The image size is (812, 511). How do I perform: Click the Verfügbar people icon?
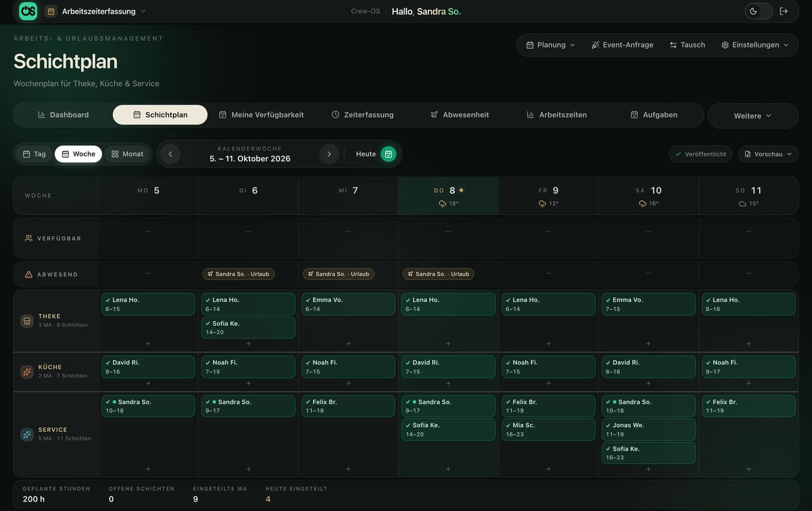pos(29,238)
